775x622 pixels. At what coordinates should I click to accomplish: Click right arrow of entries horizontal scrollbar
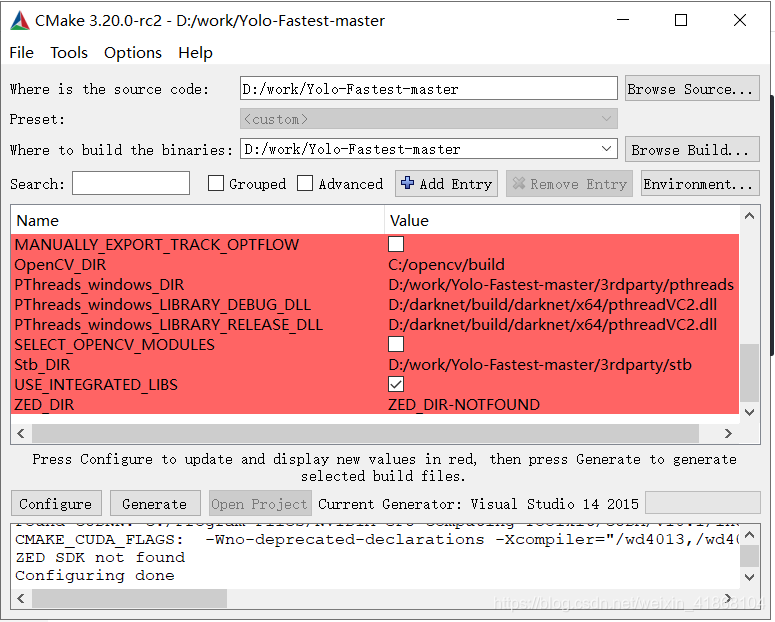pyautogui.click(x=728, y=434)
